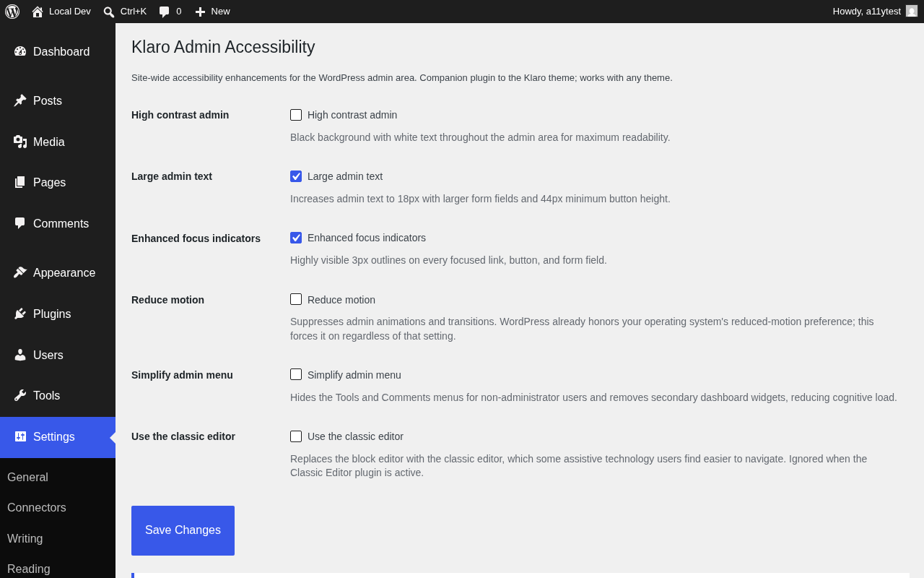The width and height of the screenshot is (924, 578).
Task: Open the Howdy, a11ytest account menu
Action: pyautogui.click(x=875, y=12)
